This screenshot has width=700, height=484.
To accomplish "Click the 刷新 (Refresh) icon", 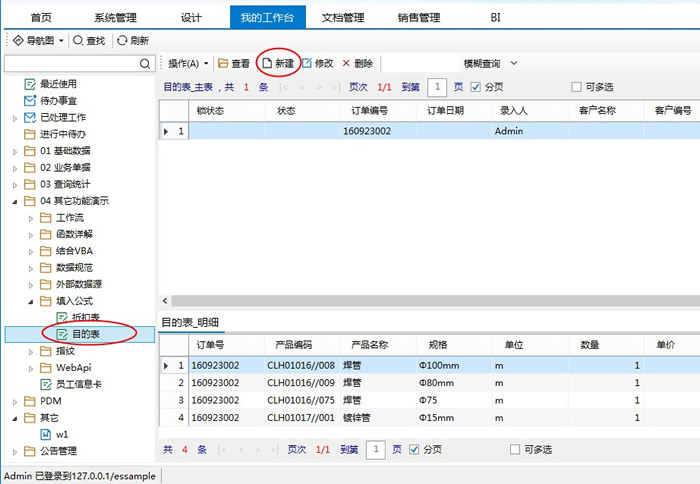I will click(122, 41).
